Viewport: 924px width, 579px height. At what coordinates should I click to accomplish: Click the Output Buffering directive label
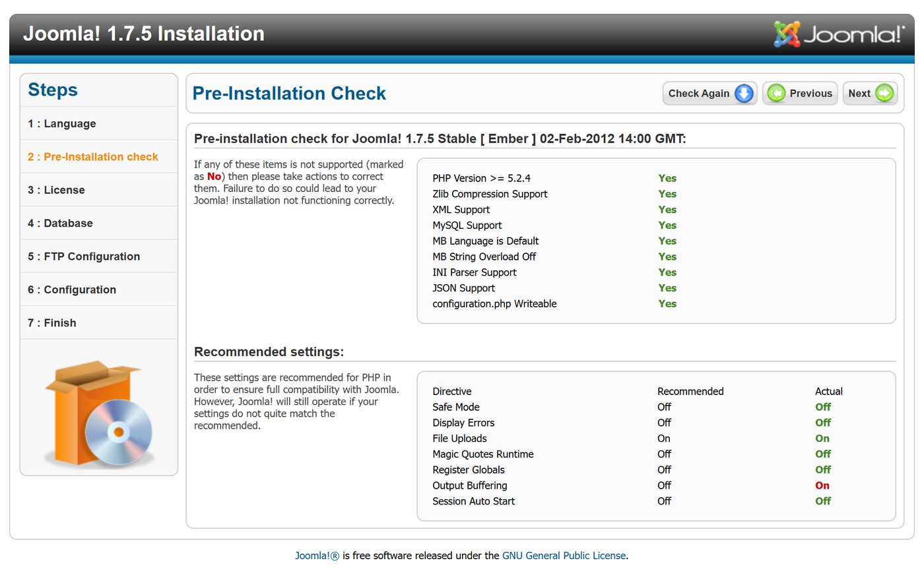(x=470, y=486)
